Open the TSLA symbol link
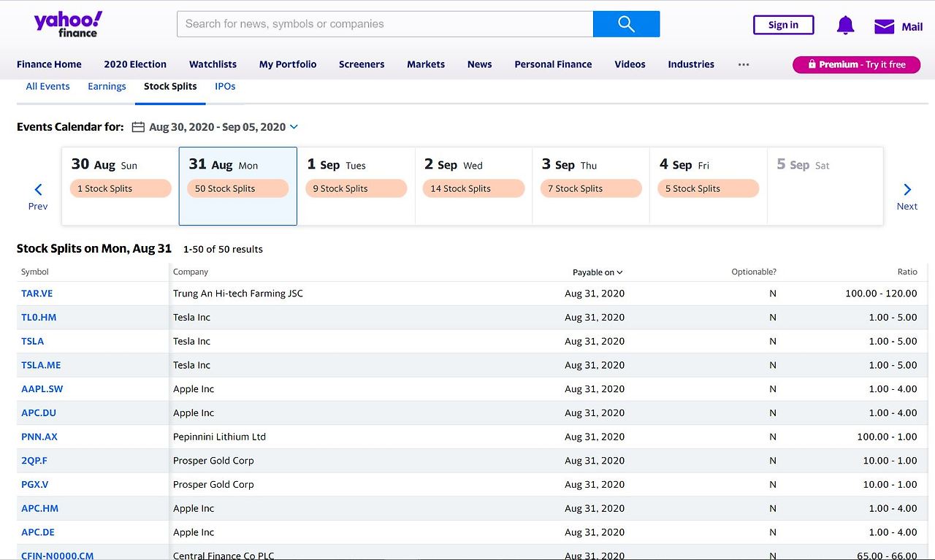Screen dimensions: 935x560 pyautogui.click(x=32, y=342)
